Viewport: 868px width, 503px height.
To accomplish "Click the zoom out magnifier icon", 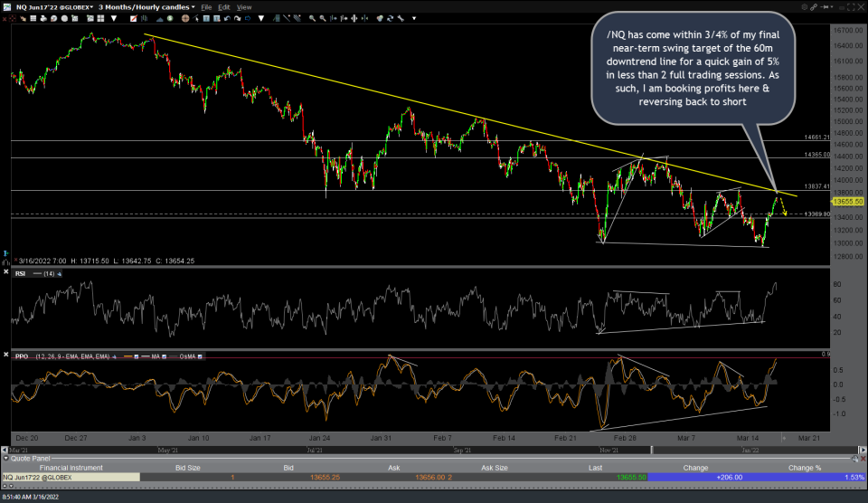I will (323, 18).
